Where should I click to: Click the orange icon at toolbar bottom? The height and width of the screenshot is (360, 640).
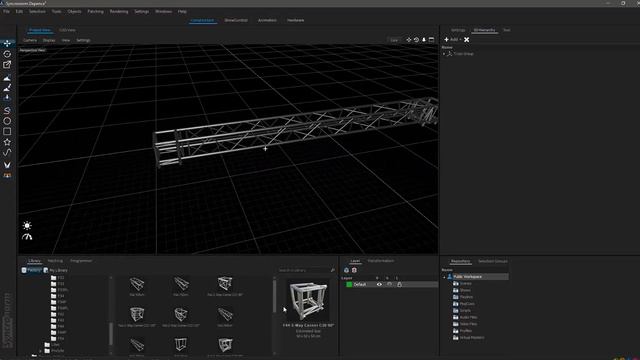(7, 176)
